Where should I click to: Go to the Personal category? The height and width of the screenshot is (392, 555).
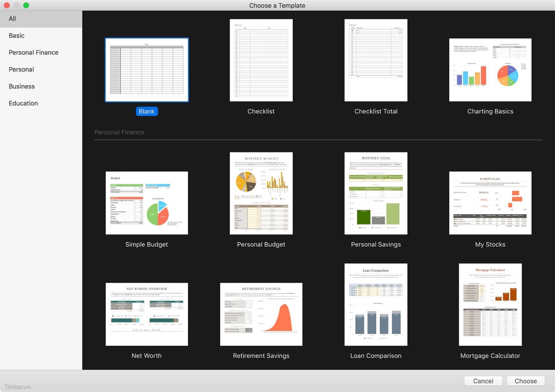coord(41,69)
